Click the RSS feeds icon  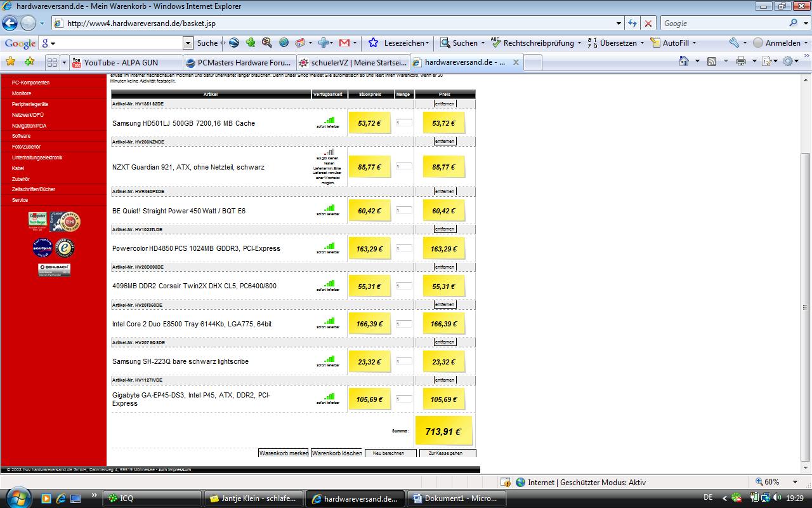pyautogui.click(x=712, y=62)
